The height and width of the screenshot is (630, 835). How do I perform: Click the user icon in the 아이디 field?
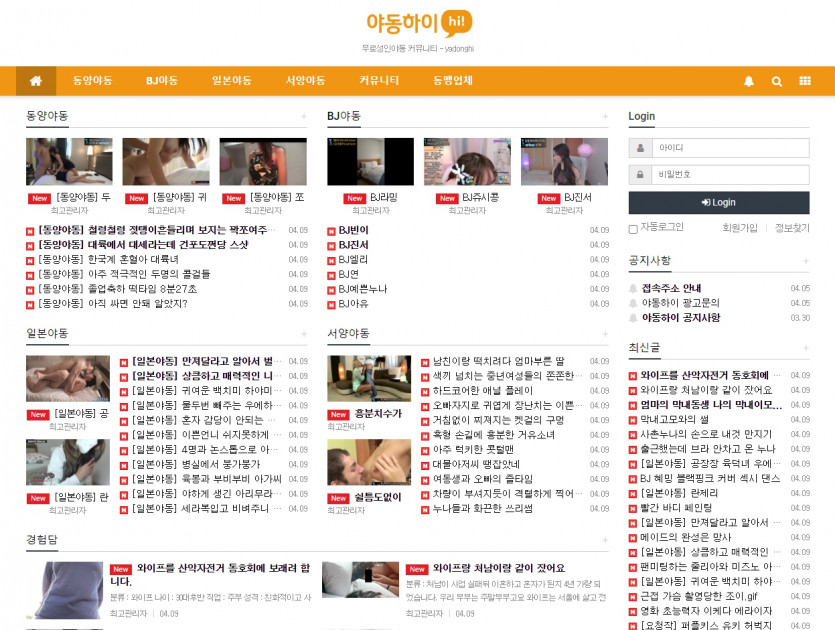coord(640,148)
